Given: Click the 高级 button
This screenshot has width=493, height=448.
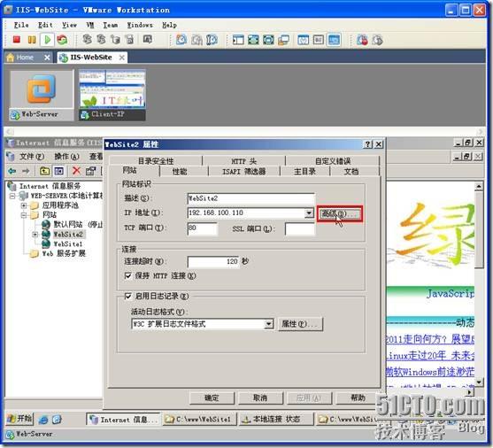Looking at the screenshot, I should 340,213.
